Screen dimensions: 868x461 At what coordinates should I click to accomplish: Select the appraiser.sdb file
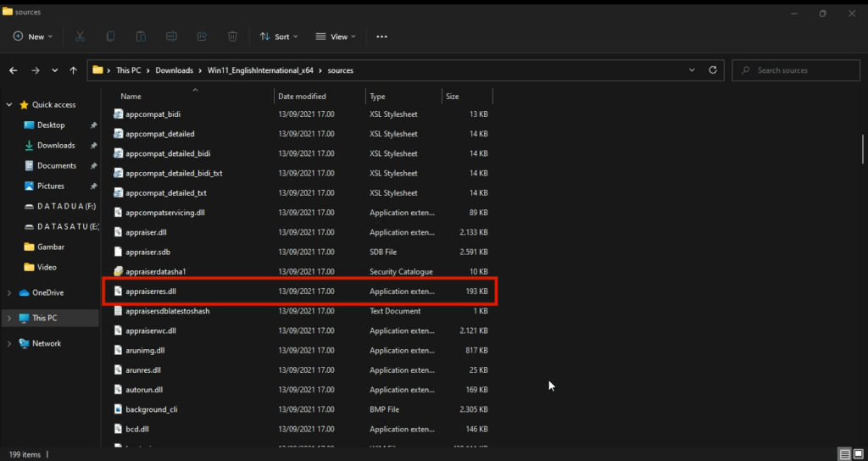(x=301, y=252)
